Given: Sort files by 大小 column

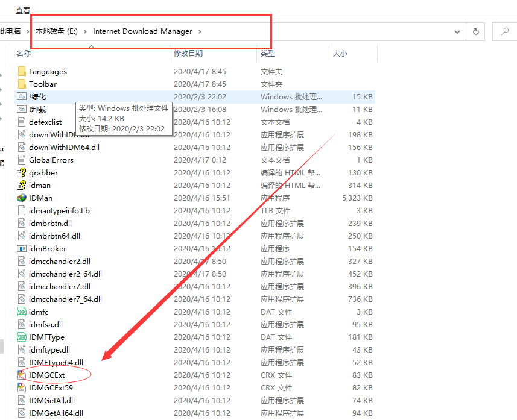Looking at the screenshot, I should pos(340,54).
